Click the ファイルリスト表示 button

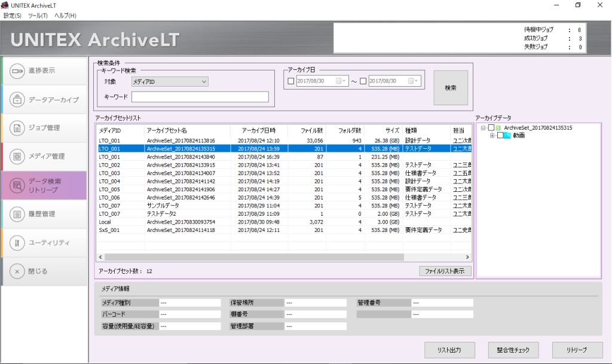(445, 271)
